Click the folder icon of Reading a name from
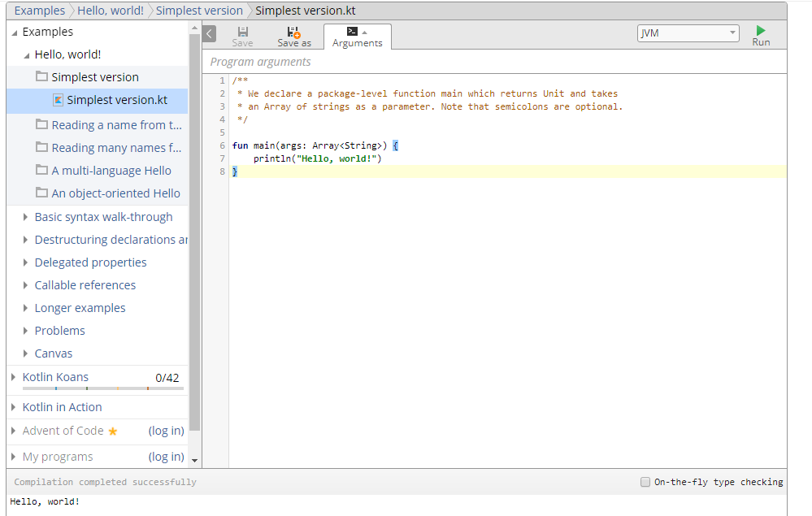Screen dimensions: 812x516 coord(41,124)
